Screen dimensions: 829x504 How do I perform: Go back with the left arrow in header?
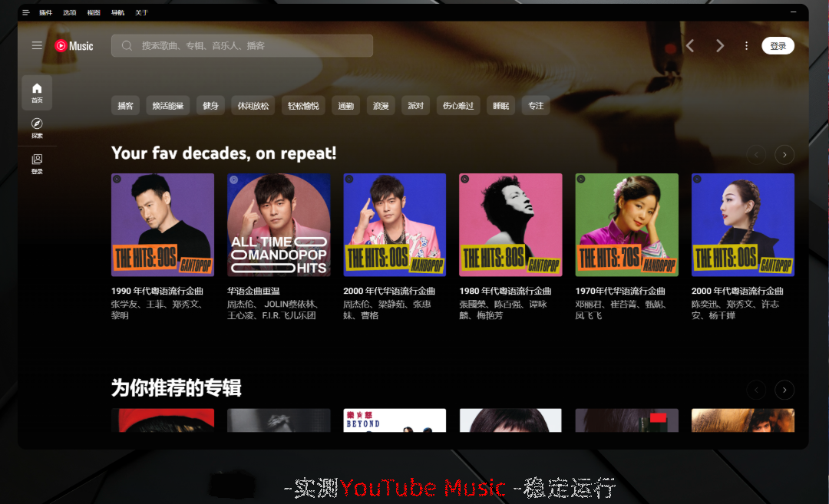tap(690, 46)
